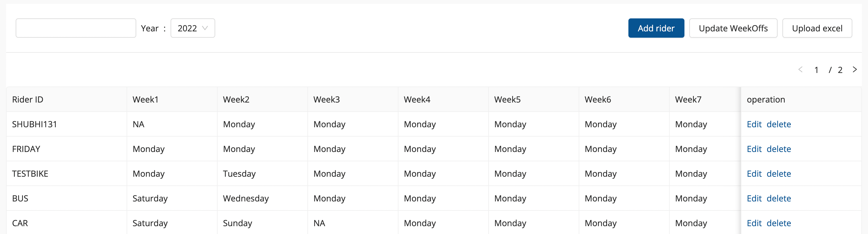
Task: Click the Add rider button
Action: (656, 28)
